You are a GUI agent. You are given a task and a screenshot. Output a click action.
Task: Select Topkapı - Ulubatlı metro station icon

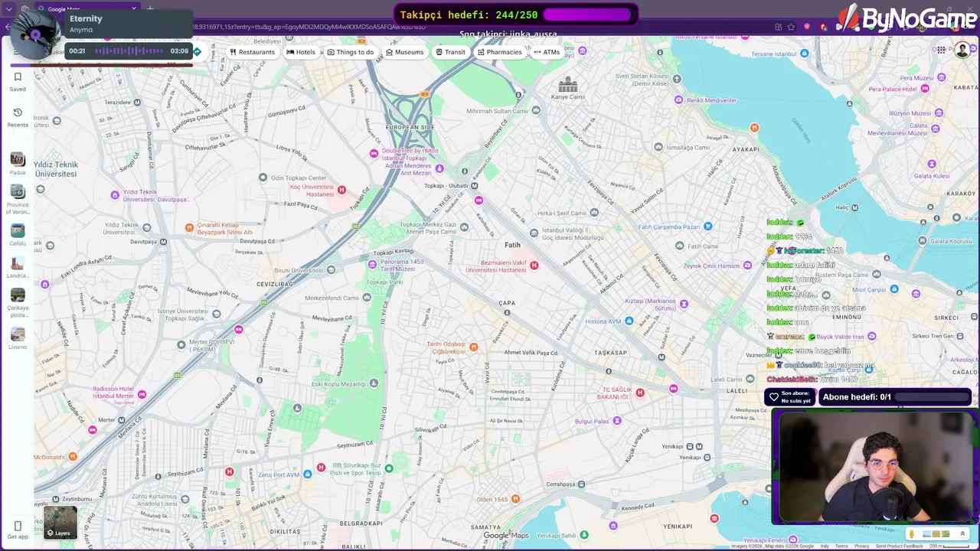click(x=475, y=186)
